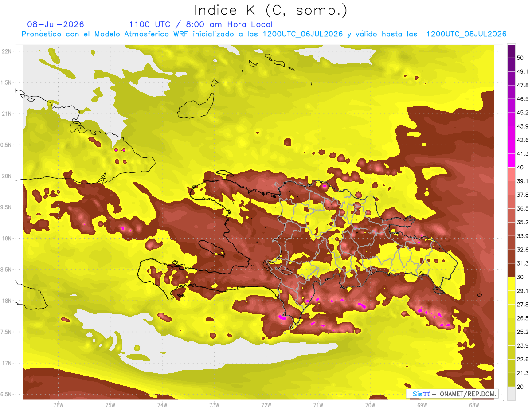Click the "Indice K (C, somb.)" chart title
The height and width of the screenshot is (411, 532).
(x=270, y=10)
